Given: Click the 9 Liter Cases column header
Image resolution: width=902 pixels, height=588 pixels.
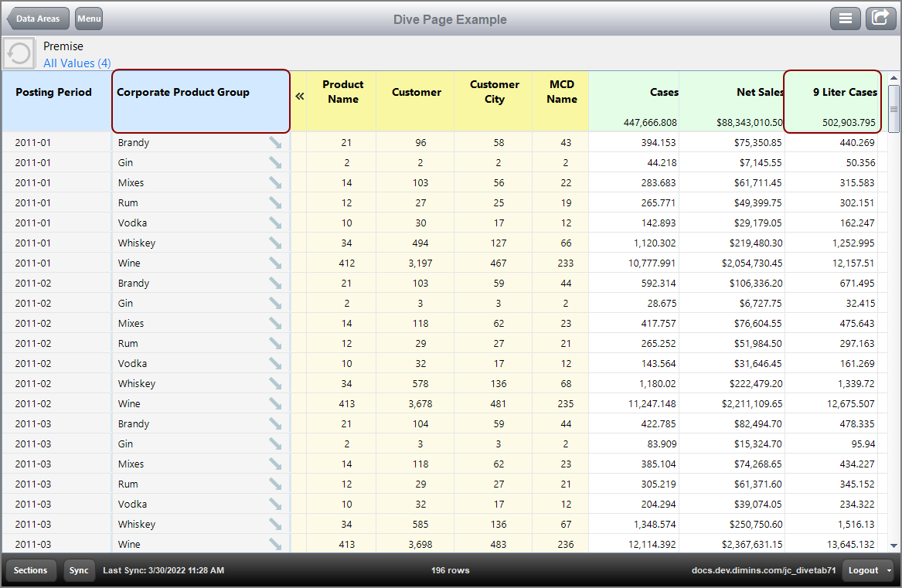Looking at the screenshot, I should pos(844,93).
